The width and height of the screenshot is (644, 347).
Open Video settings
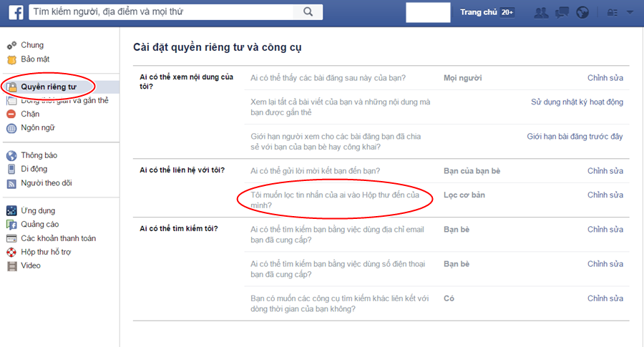click(31, 265)
